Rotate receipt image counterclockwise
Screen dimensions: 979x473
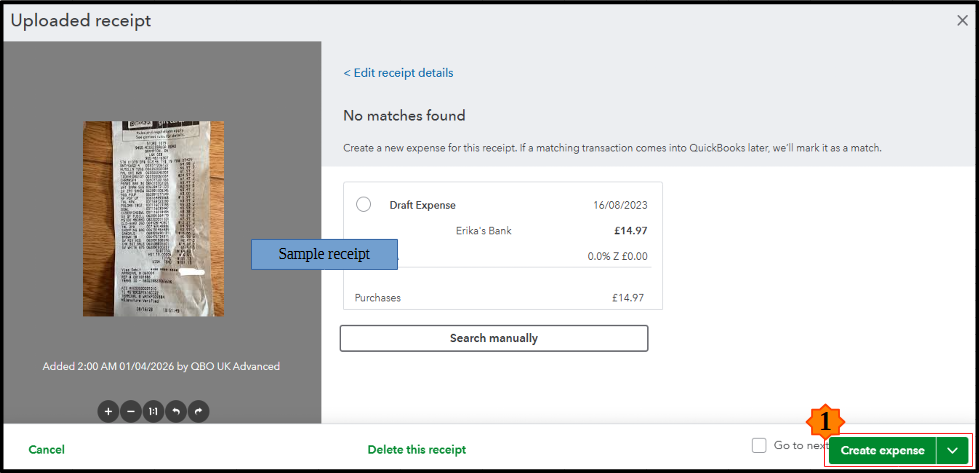(x=176, y=411)
